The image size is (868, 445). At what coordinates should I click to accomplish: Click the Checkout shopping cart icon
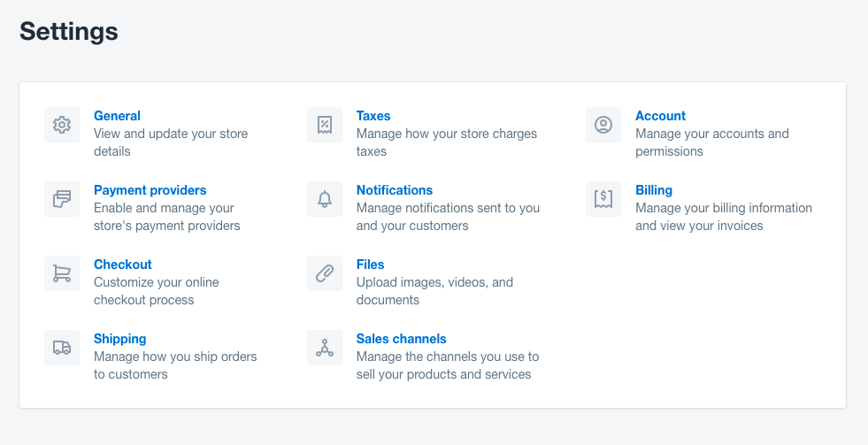[x=62, y=273]
